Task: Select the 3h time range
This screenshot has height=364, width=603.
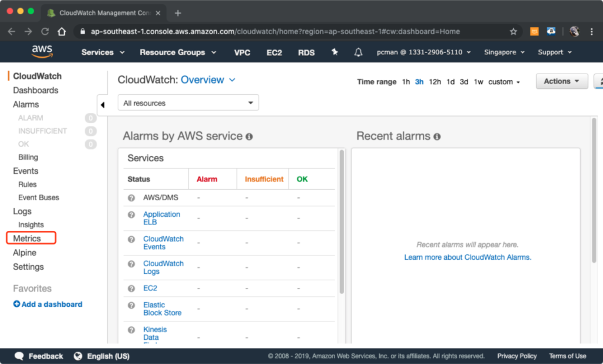Action: coord(419,82)
